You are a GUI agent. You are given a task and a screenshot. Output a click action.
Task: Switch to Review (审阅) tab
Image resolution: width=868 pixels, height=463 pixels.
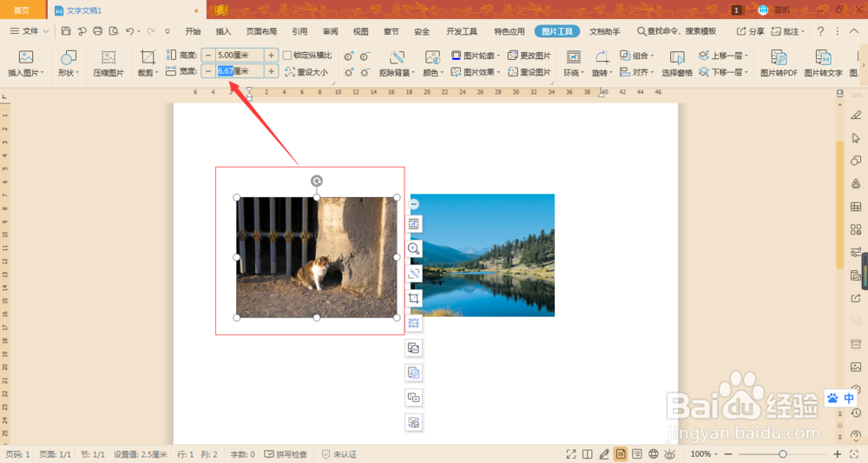[x=330, y=31]
